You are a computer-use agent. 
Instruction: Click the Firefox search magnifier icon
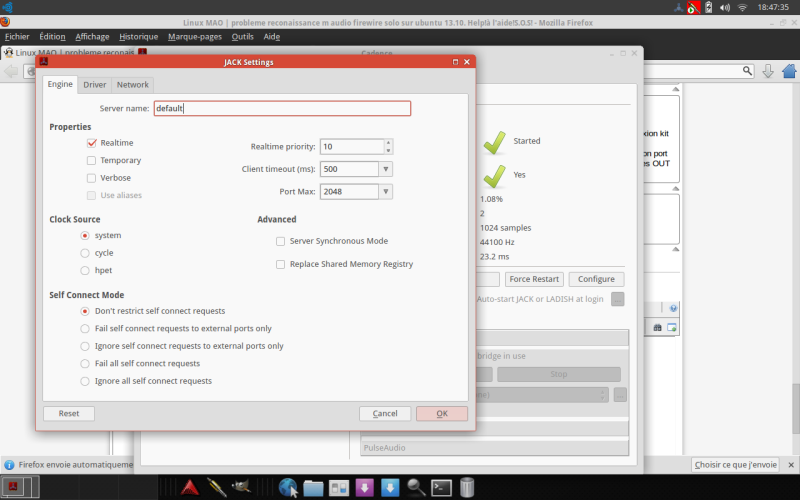[x=747, y=71]
